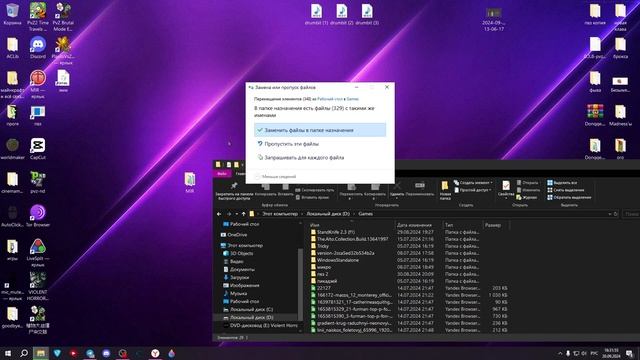
Task: Click 'Выделить все' in Explorer ribbon
Action: click(x=562, y=182)
